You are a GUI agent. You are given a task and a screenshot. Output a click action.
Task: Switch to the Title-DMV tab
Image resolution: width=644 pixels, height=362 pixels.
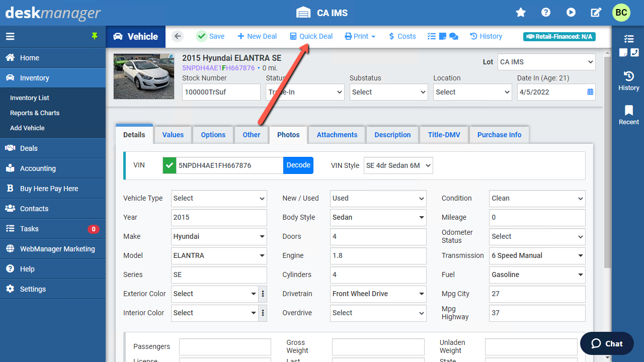(x=444, y=135)
